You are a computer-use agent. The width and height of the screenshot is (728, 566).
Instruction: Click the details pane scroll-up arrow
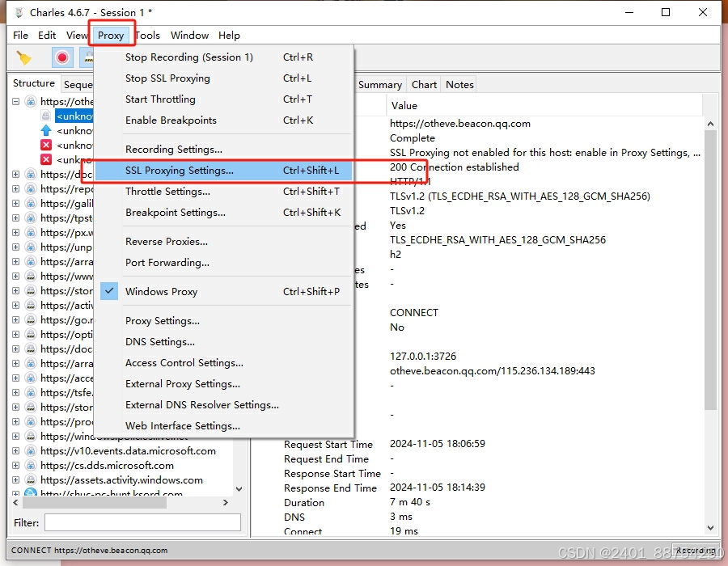click(x=710, y=124)
